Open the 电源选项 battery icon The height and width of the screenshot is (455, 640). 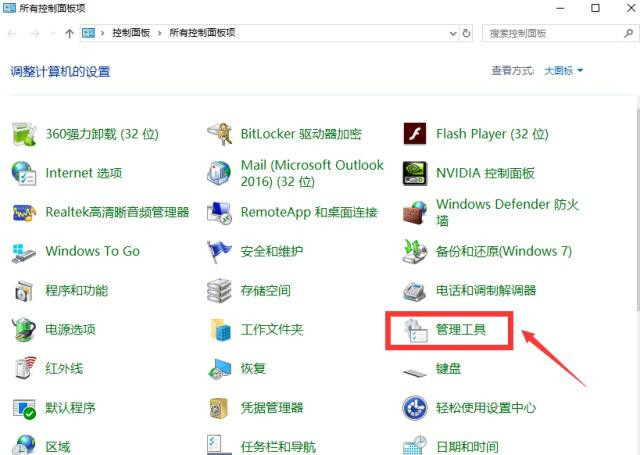click(x=24, y=329)
